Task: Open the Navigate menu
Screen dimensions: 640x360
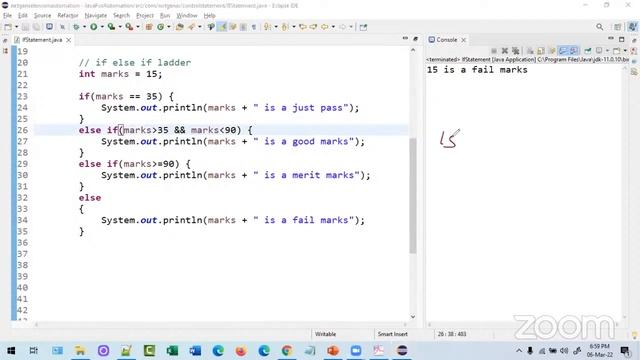Action: point(96,16)
